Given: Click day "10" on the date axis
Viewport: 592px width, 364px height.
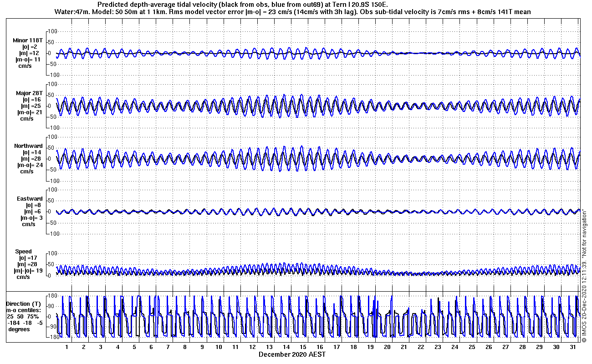Looking at the screenshot, I should 219,347.
